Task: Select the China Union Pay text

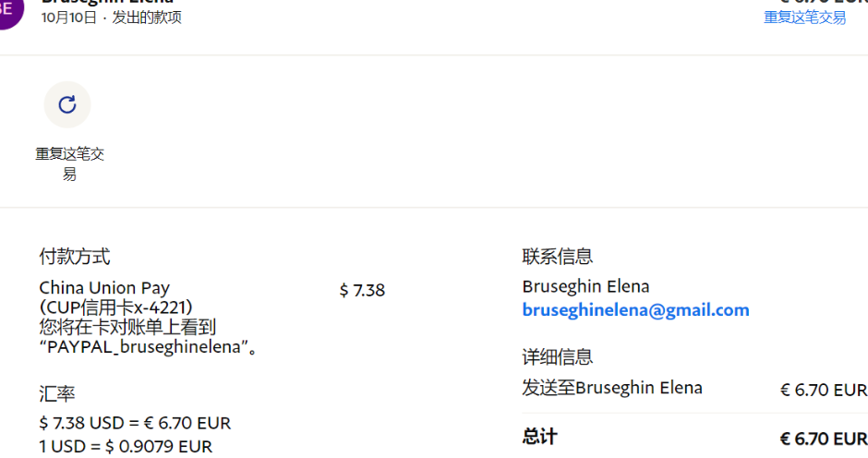Action: [104, 288]
